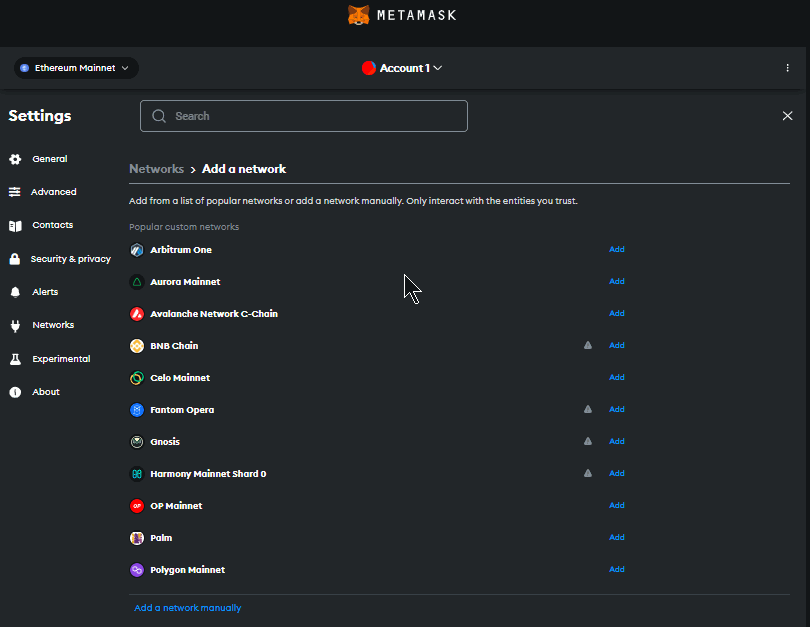Click Add a network manually link
Viewport: 810px width, 627px height.
188,608
